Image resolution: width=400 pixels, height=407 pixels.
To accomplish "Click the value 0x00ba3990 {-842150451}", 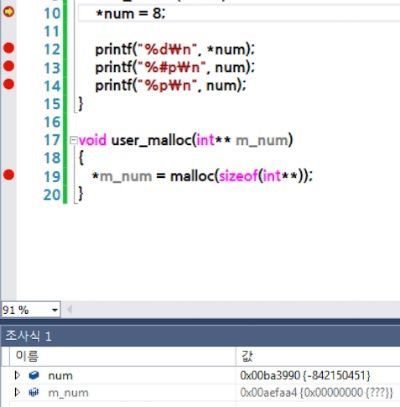I will click(305, 376).
